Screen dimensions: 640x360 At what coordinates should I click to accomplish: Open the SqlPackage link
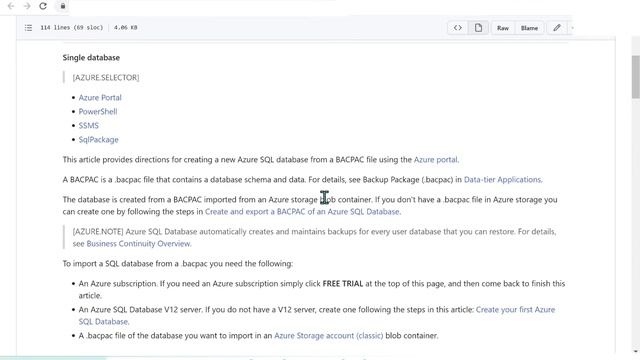tap(98, 140)
